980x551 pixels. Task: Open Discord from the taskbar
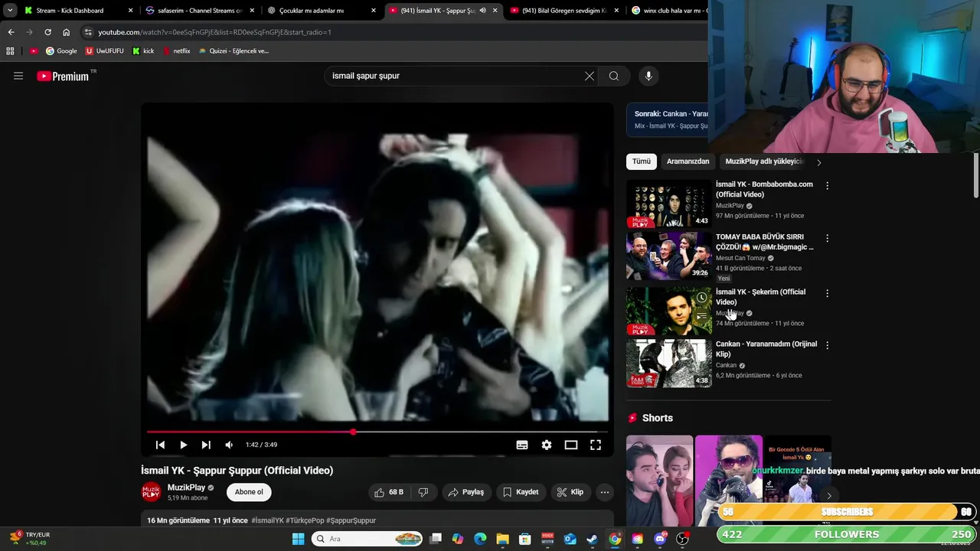click(x=660, y=539)
